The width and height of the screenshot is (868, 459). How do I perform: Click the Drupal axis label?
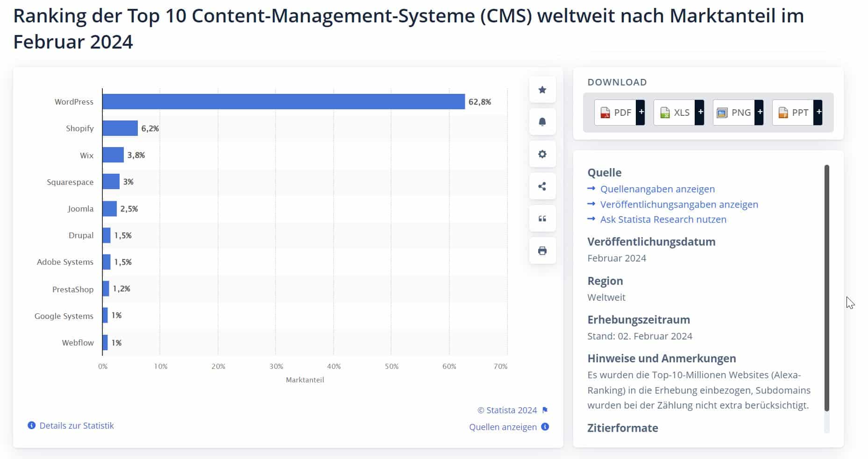(81, 235)
